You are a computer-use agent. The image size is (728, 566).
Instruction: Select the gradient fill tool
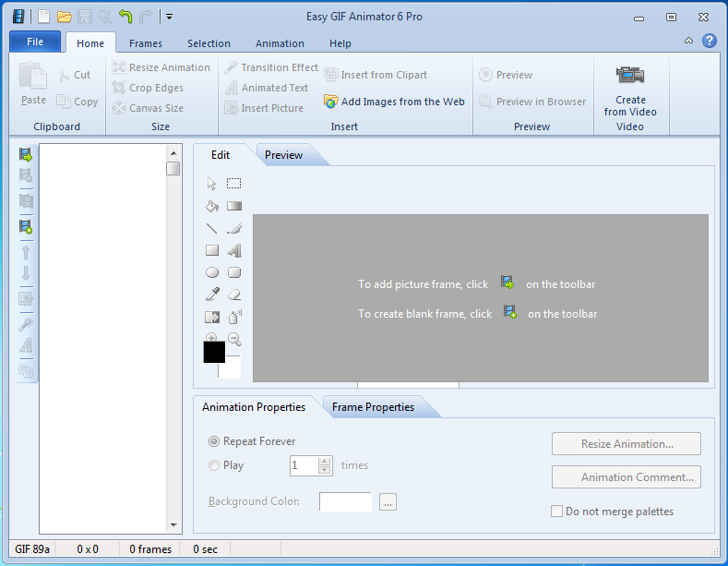(x=234, y=206)
